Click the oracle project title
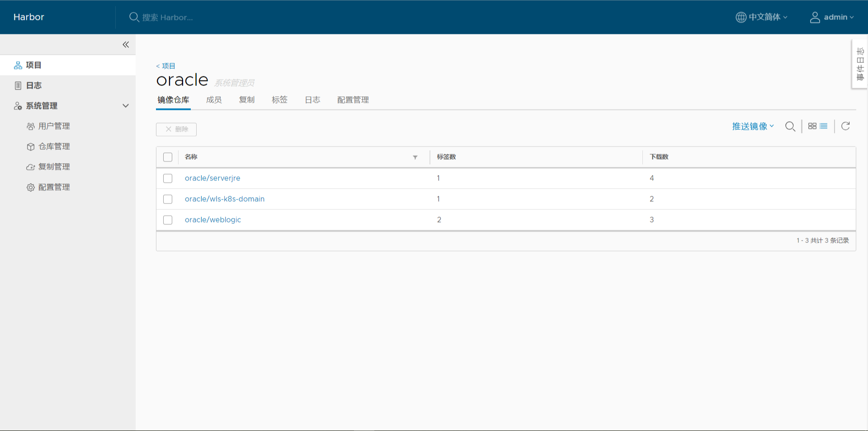868x431 pixels. pos(182,80)
